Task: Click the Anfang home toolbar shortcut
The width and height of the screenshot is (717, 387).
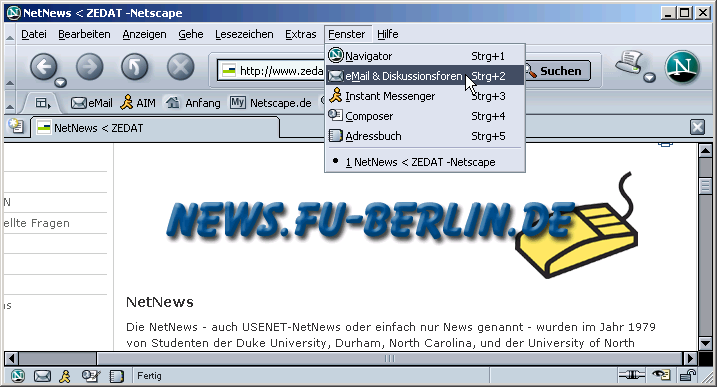Action: [x=193, y=103]
